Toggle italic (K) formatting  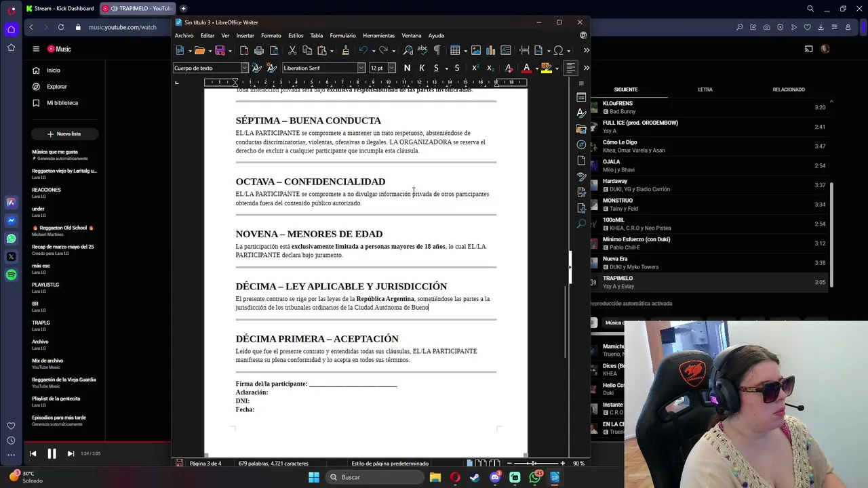422,68
